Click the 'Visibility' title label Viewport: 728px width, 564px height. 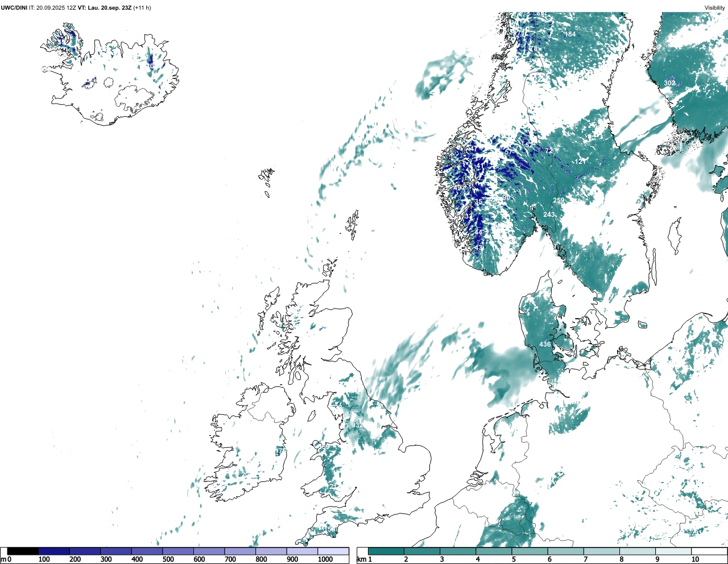click(715, 7)
